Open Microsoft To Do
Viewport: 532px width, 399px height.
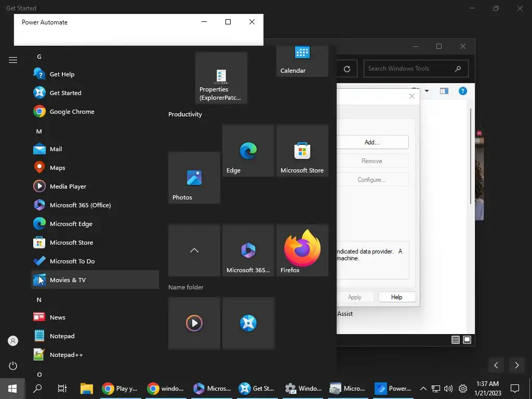[x=95, y=261]
